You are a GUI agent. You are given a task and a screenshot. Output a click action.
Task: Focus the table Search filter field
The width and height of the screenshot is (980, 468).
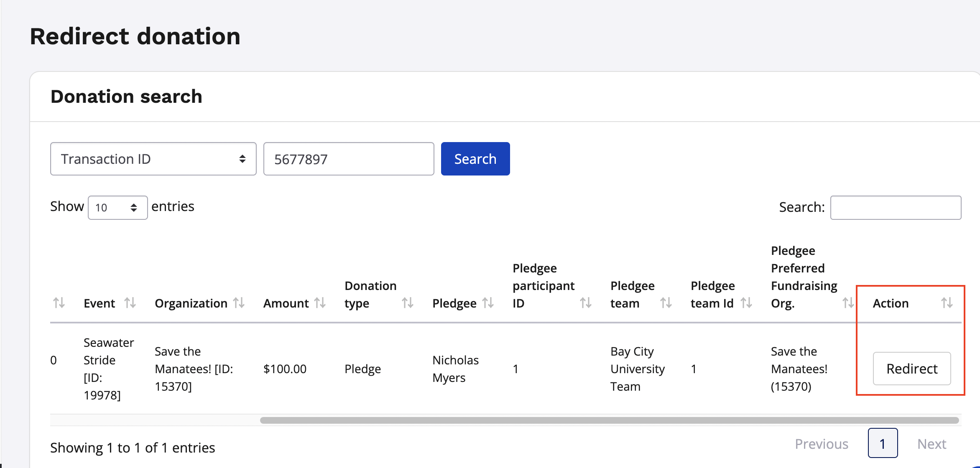coord(895,208)
